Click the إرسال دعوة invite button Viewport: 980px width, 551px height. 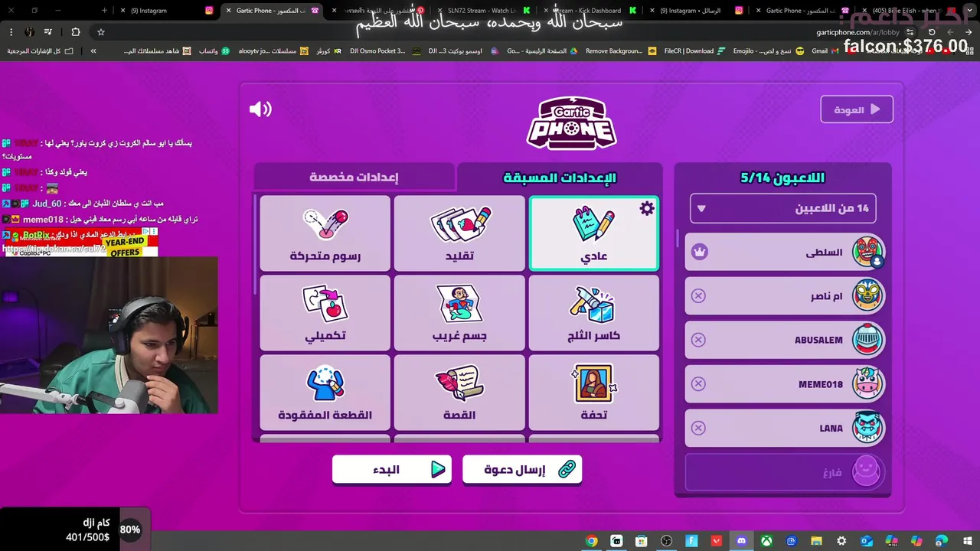click(x=522, y=470)
